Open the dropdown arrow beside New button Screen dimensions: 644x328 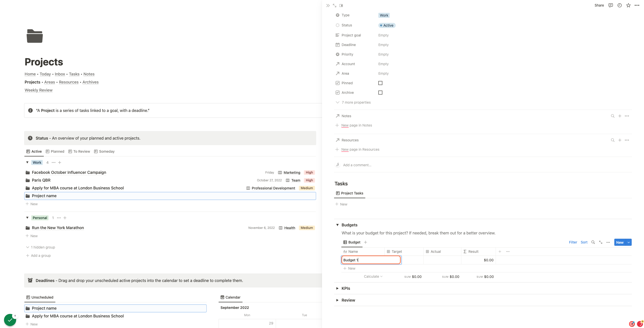(x=629, y=242)
